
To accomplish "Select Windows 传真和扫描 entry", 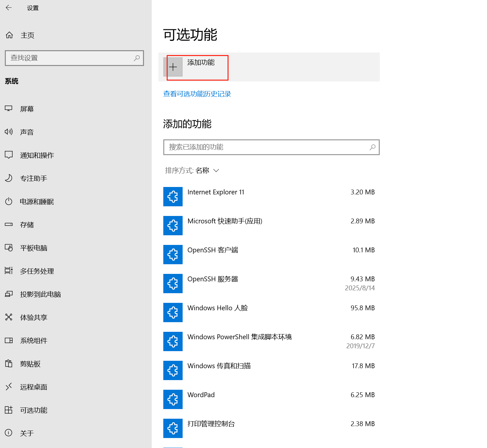I will pos(219,366).
